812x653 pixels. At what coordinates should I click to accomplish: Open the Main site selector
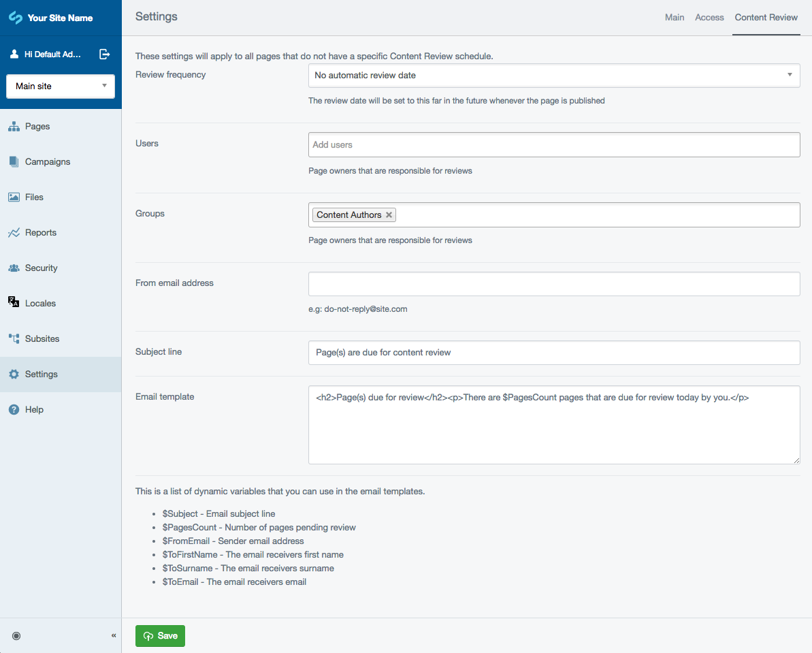pos(60,86)
